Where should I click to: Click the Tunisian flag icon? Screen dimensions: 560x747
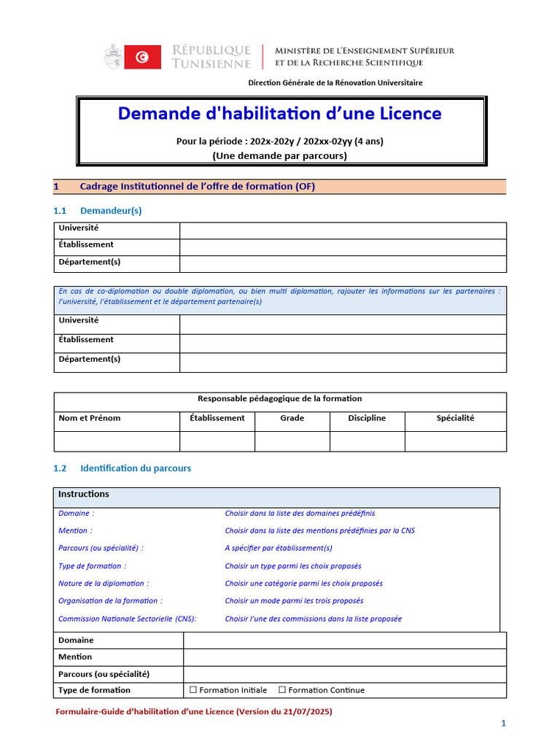point(142,57)
